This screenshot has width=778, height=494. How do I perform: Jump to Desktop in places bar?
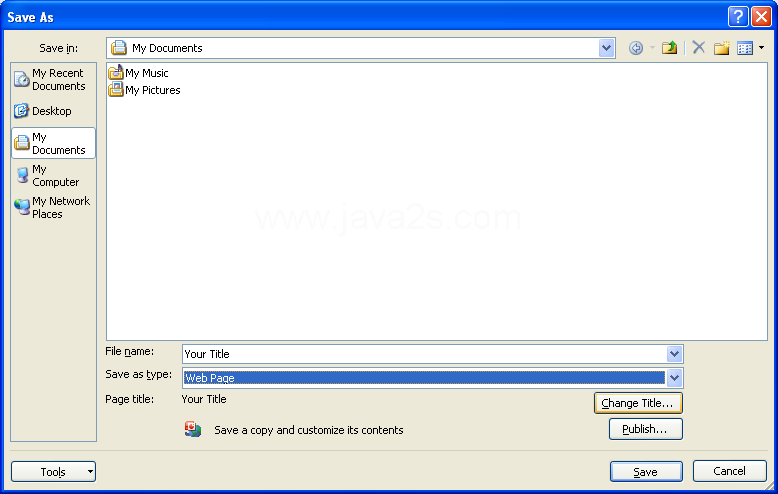[53, 111]
